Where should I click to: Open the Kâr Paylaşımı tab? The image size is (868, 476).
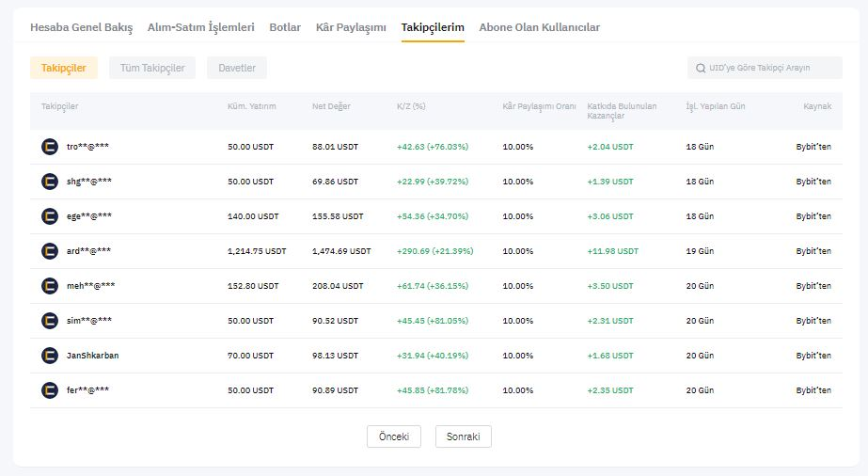pos(351,27)
